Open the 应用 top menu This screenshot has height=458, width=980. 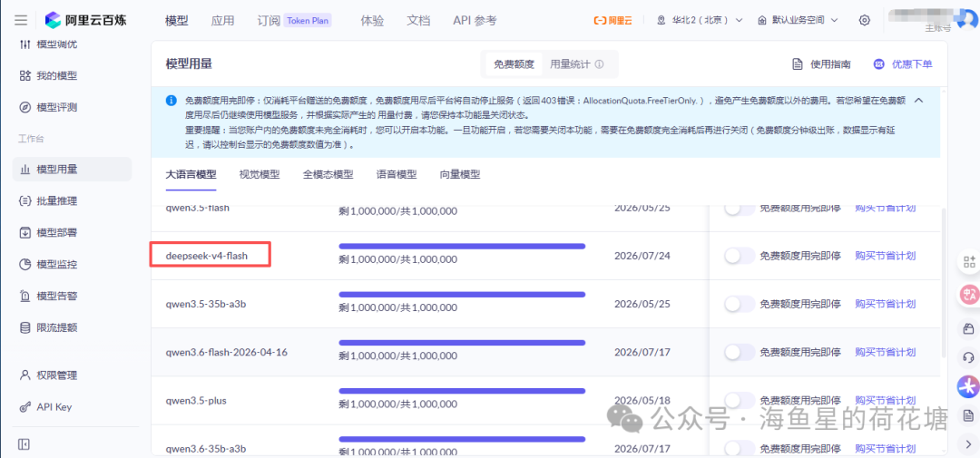(x=222, y=20)
